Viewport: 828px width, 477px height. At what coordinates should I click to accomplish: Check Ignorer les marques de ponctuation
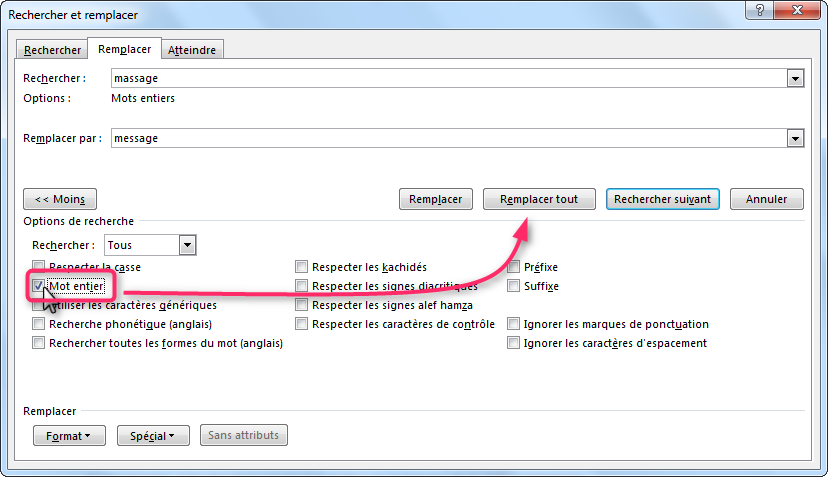coord(514,324)
